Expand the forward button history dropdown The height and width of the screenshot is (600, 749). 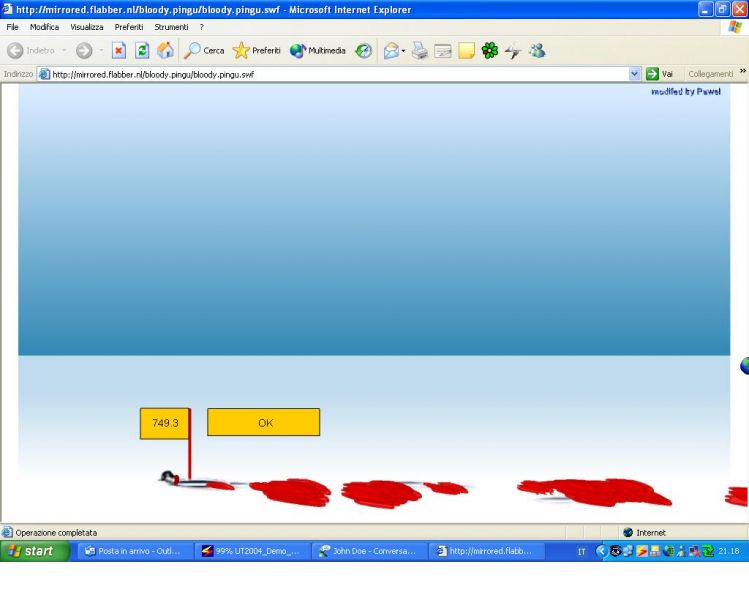101,51
